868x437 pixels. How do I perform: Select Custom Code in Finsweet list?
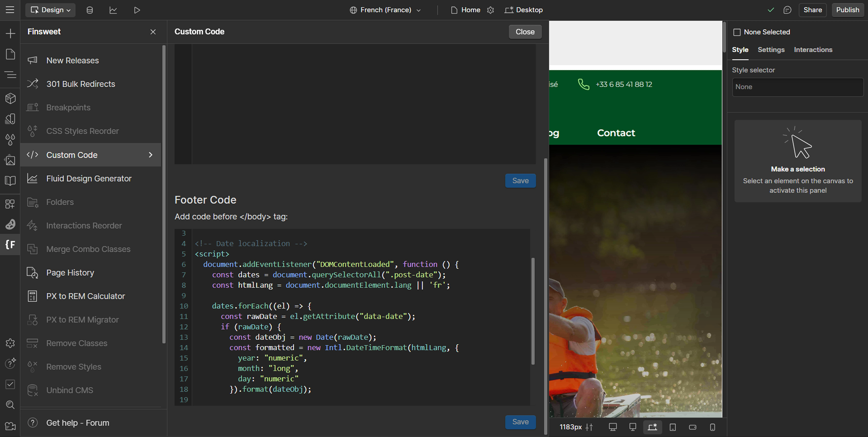point(91,155)
